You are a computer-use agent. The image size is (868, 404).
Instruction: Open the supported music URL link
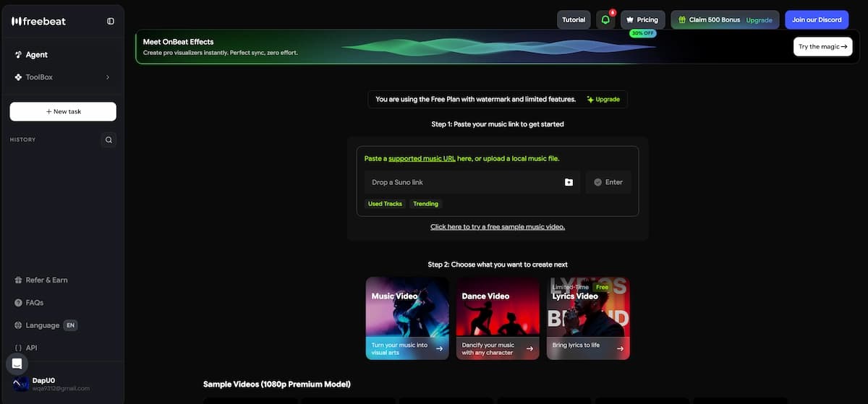coord(422,158)
